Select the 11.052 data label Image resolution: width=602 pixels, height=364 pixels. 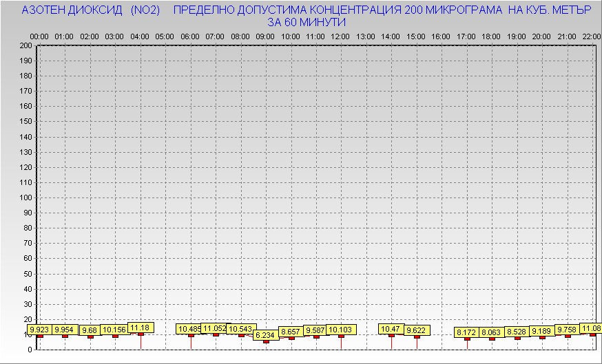214,328
